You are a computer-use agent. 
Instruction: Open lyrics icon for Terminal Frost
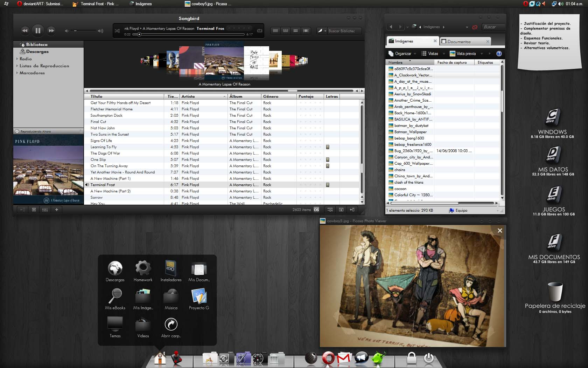328,185
